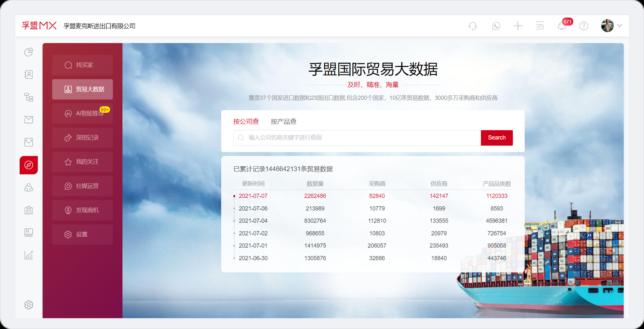Click inside the company keyword search field
This screenshot has height=329, width=644.
pyautogui.click(x=331, y=137)
